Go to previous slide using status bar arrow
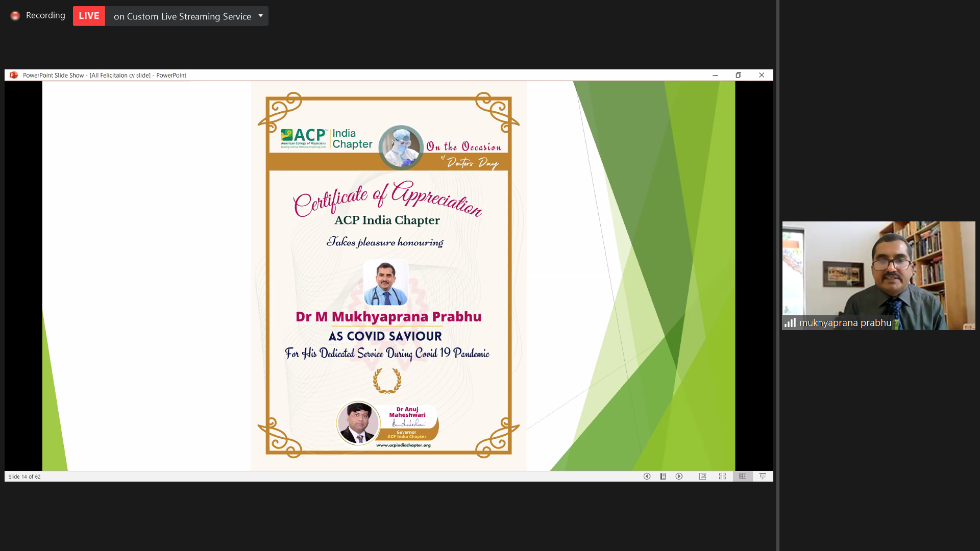Screen dimensions: 980x551 647,476
